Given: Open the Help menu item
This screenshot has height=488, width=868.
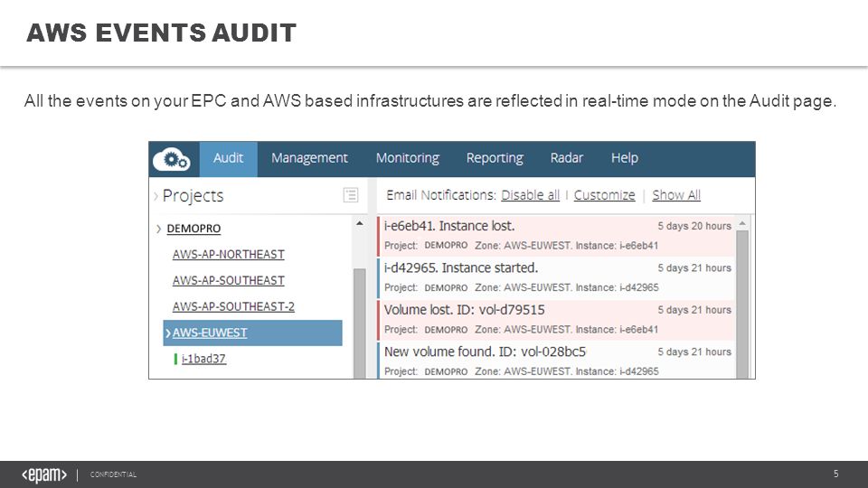Looking at the screenshot, I should (625, 158).
